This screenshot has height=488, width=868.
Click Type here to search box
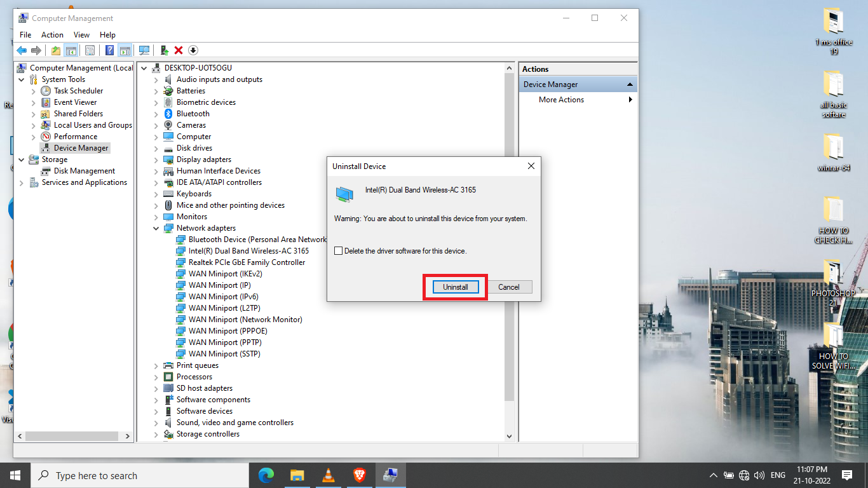point(140,475)
